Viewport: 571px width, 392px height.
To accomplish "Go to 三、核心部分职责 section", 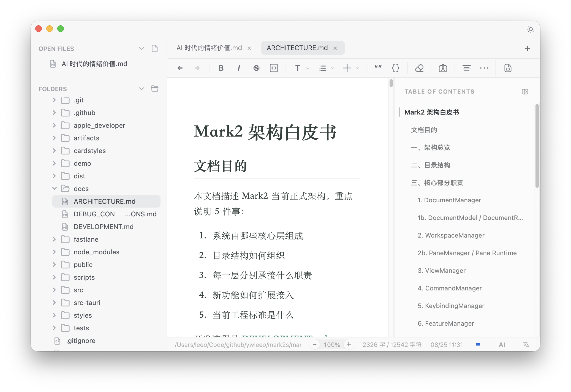I will point(437,183).
